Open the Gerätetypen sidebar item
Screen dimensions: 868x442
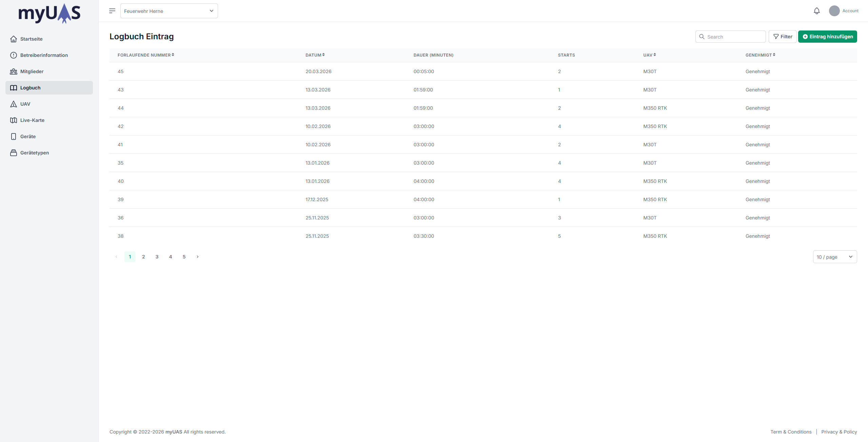34,153
